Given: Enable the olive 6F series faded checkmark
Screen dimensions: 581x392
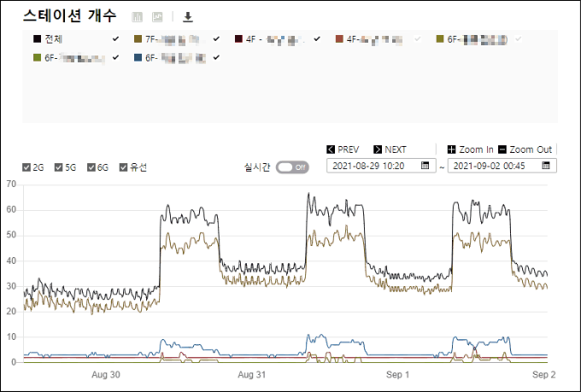Looking at the screenshot, I should click(x=518, y=38).
